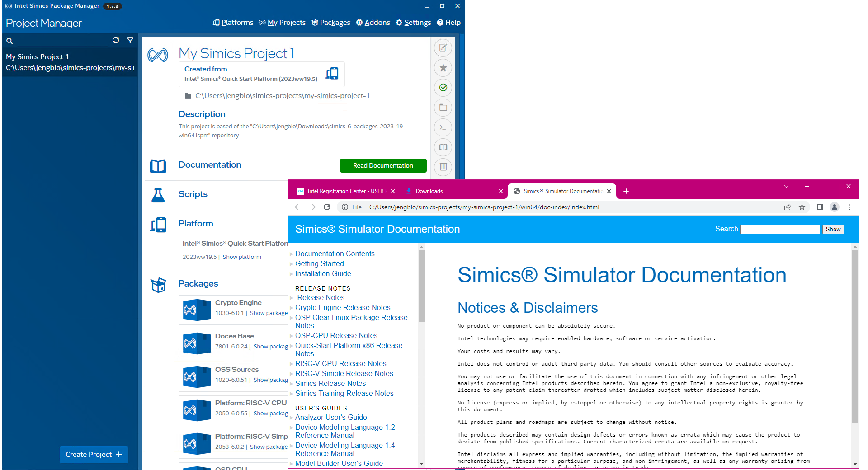Expand the Getting Started arrow

click(x=292, y=264)
